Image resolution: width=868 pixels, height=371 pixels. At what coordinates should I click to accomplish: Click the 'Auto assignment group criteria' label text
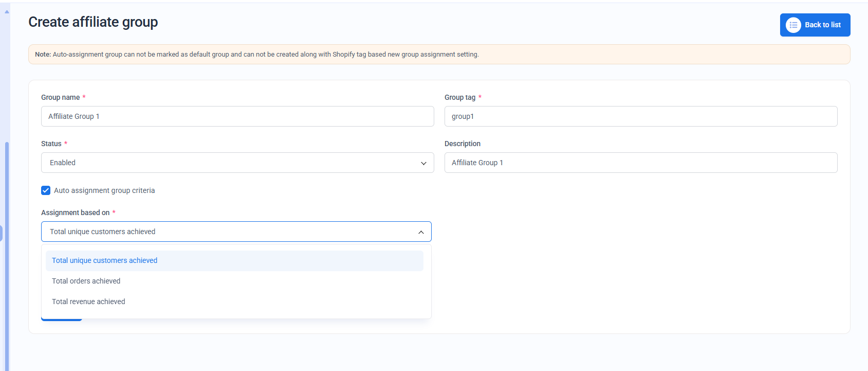pos(104,190)
